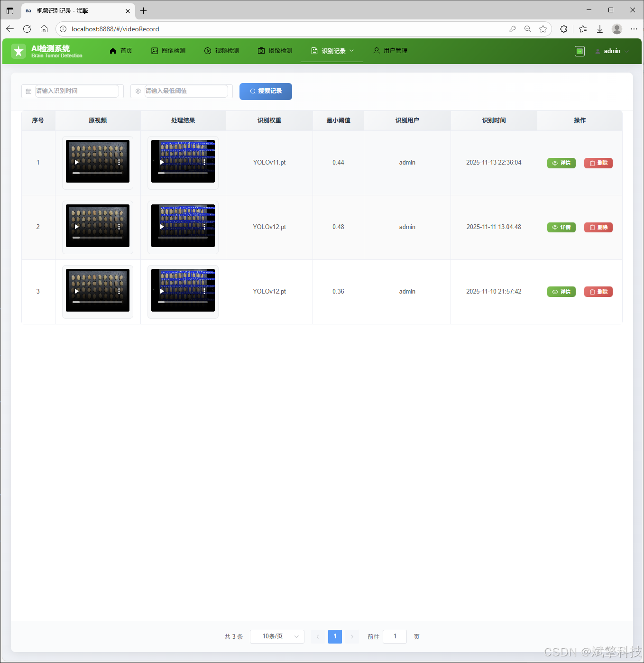Play processed result video in row 1
Viewport: 644px width, 663px height.
(162, 162)
